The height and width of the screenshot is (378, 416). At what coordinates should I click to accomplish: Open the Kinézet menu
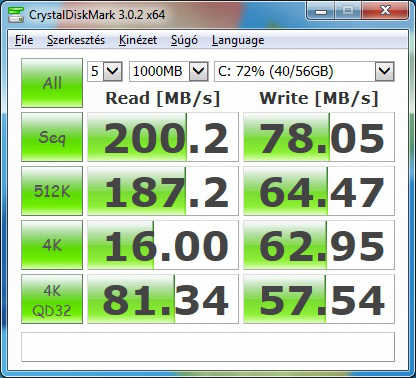pyautogui.click(x=138, y=40)
